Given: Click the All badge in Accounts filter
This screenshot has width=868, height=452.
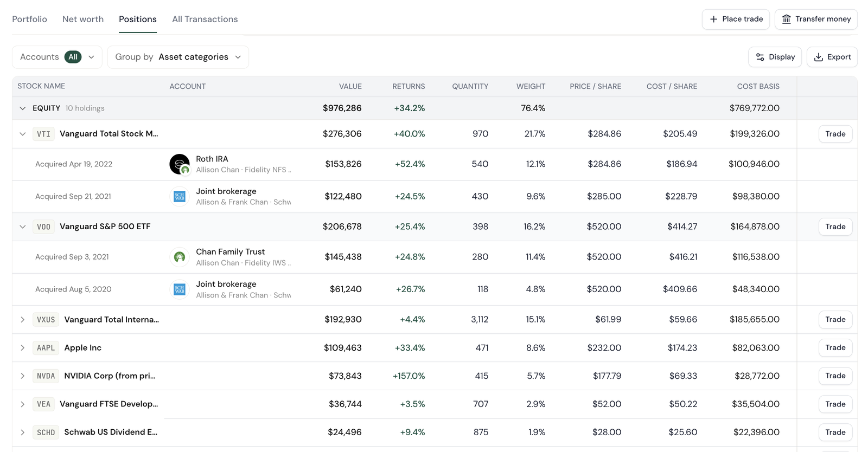Looking at the screenshot, I should point(73,57).
